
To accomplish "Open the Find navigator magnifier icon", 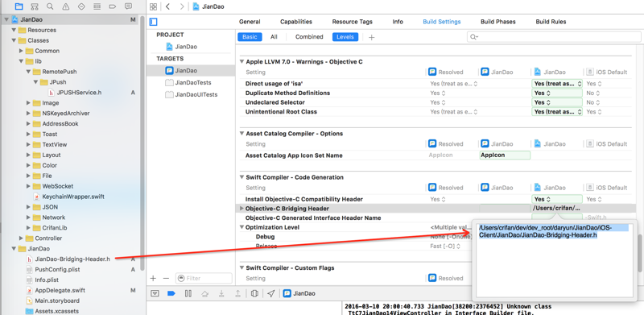I will [50, 6].
